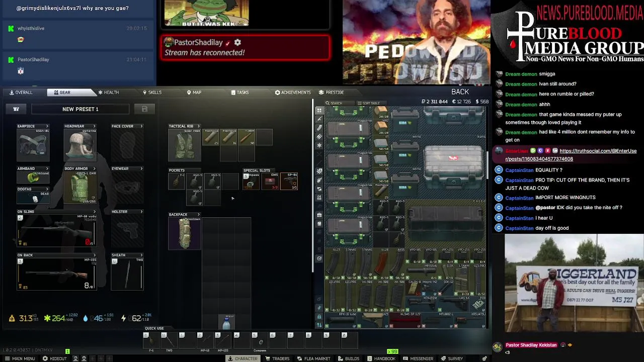Select the 6B23-1 body armor item
This screenshot has height=362, width=644.
[80, 188]
